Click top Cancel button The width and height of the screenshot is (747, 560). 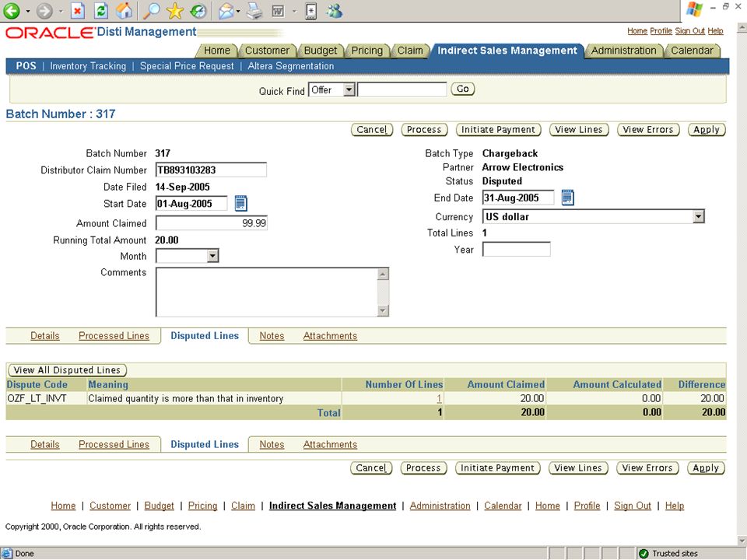coord(372,130)
